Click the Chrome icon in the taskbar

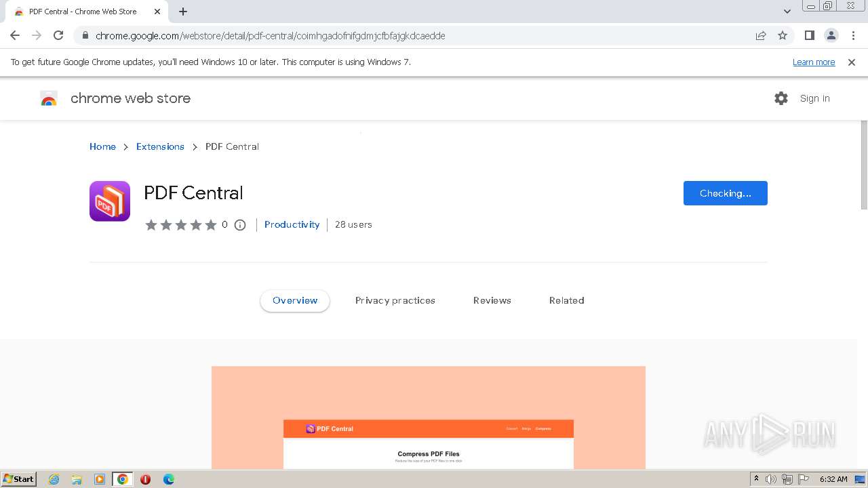(123, 479)
